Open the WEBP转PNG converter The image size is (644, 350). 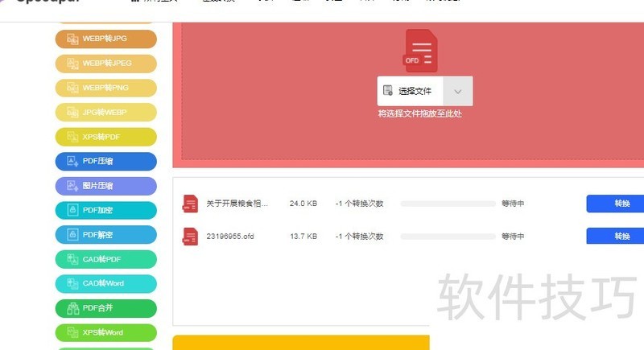pos(106,88)
